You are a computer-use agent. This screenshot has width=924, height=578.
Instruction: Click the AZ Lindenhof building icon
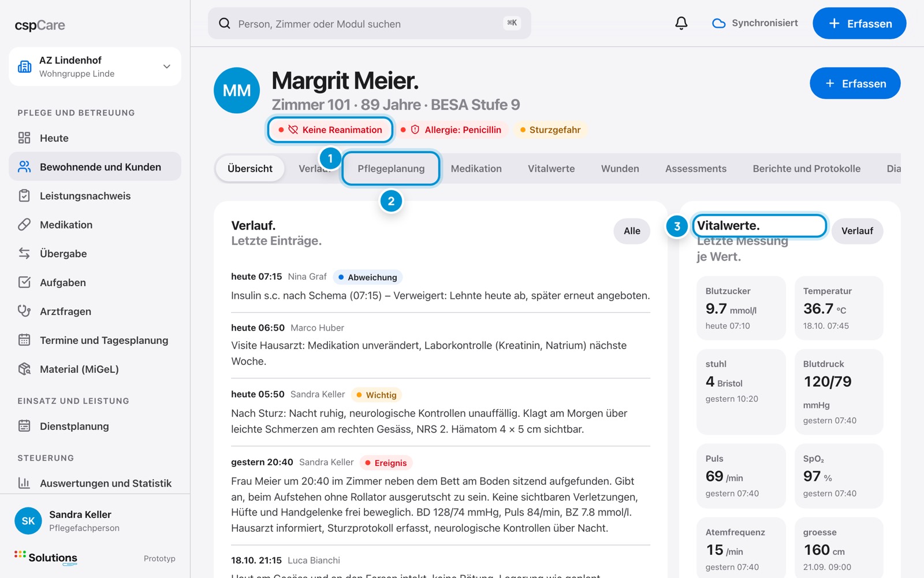[x=25, y=66]
